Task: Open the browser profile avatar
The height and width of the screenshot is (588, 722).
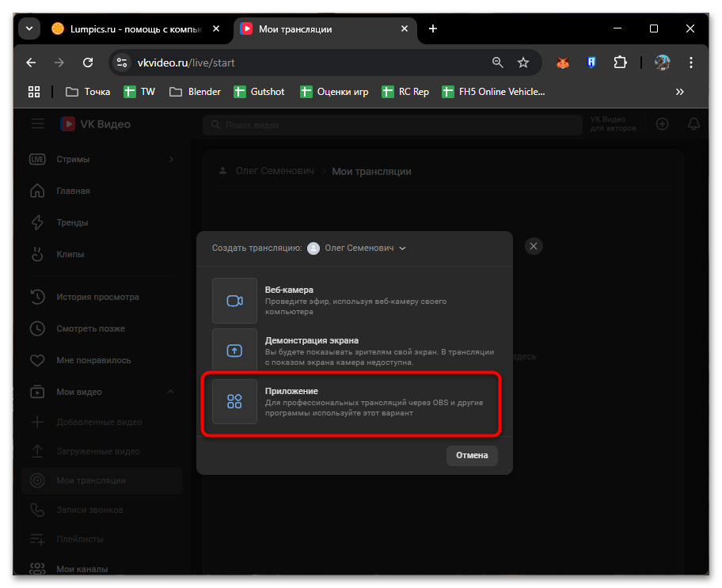Action: pos(663,63)
